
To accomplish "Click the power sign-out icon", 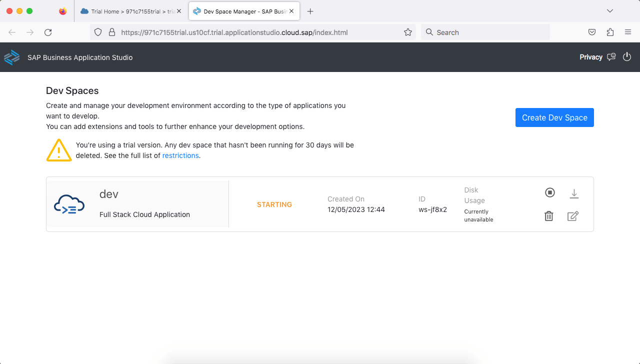I will tap(627, 57).
